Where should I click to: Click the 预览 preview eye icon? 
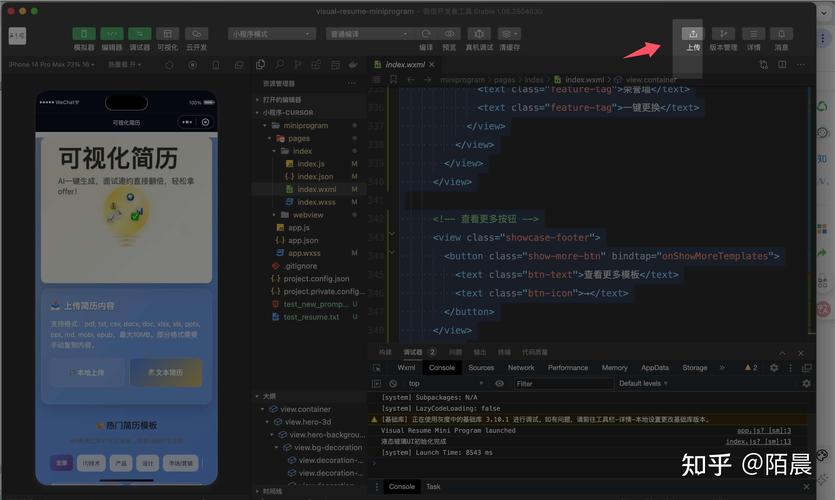coord(449,34)
